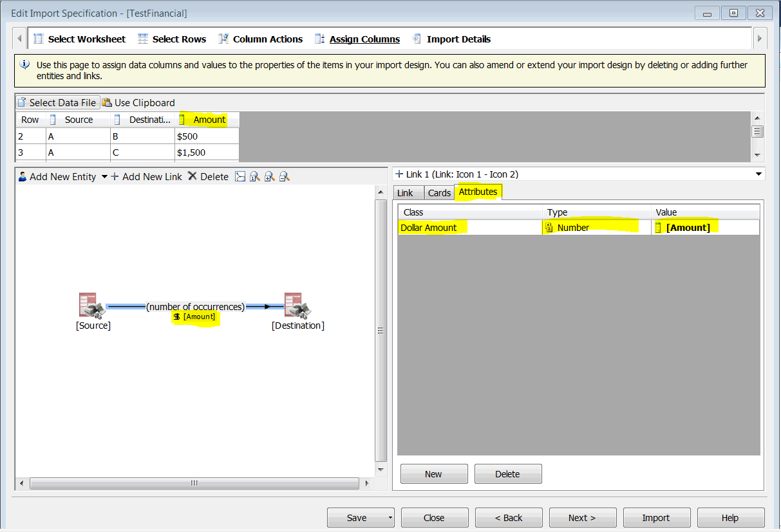This screenshot has width=781, height=532.
Task: Select the zoom to 100% icon
Action: (x=254, y=176)
